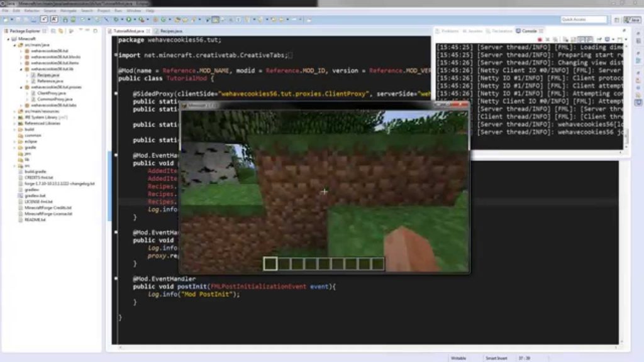The width and height of the screenshot is (644, 362).
Task: Select first hotbar slot in Minecraft window
Action: coord(270,263)
